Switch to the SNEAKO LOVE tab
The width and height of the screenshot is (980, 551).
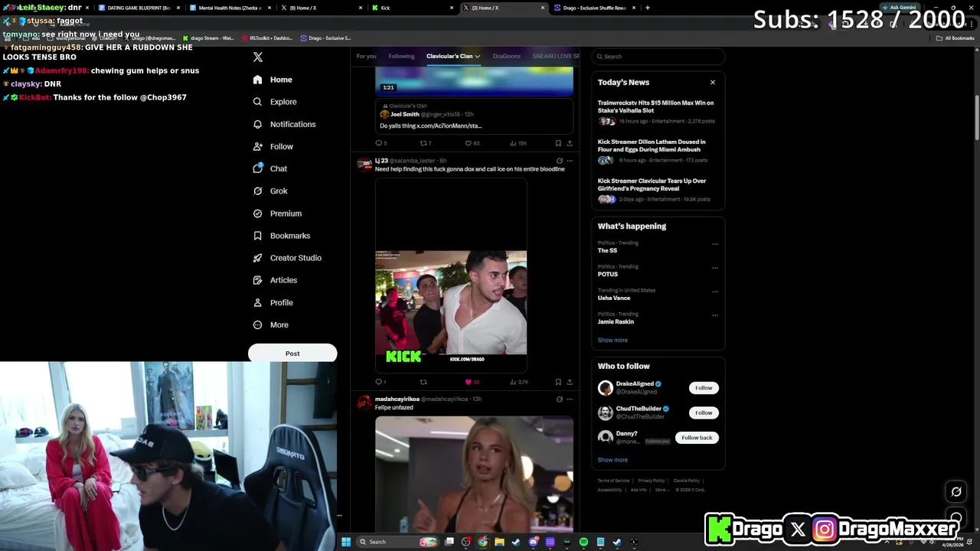(556, 56)
